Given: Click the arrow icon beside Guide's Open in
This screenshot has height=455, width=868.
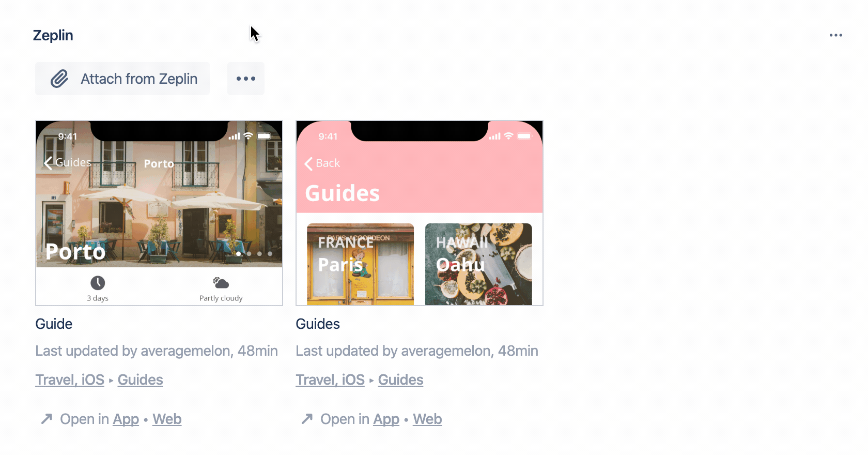Looking at the screenshot, I should (x=47, y=418).
